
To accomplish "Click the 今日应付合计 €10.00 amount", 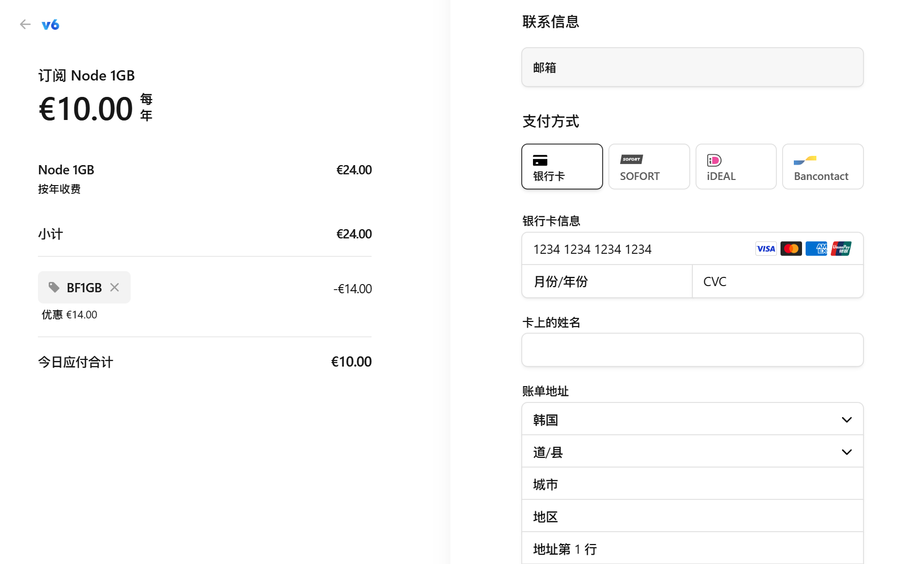I will pos(351,361).
